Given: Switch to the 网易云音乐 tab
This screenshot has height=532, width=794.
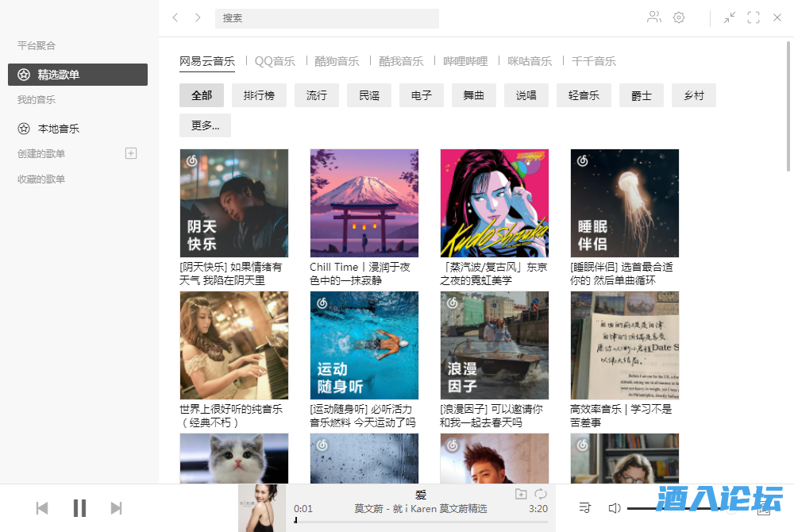Looking at the screenshot, I should click(207, 61).
